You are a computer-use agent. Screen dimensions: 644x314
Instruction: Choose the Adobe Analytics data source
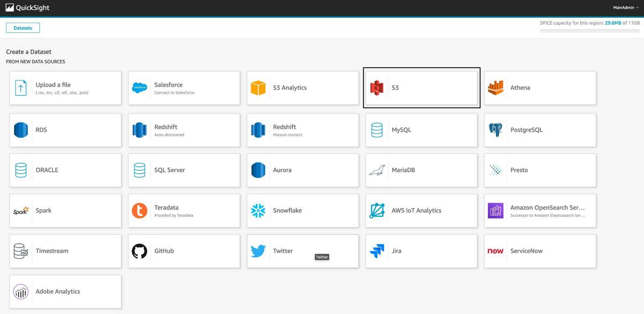pyautogui.click(x=65, y=291)
